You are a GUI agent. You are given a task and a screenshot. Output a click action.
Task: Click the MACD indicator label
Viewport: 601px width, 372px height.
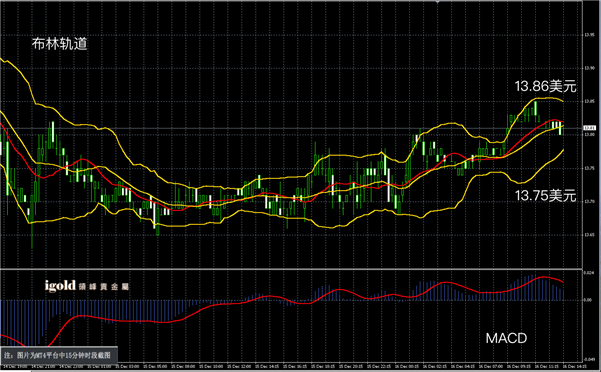[x=506, y=338]
